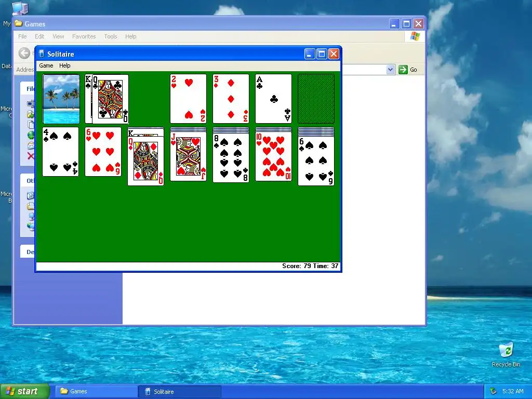532x399 pixels.
Task: Expand the address bar dropdown arrow
Action: pyautogui.click(x=390, y=70)
